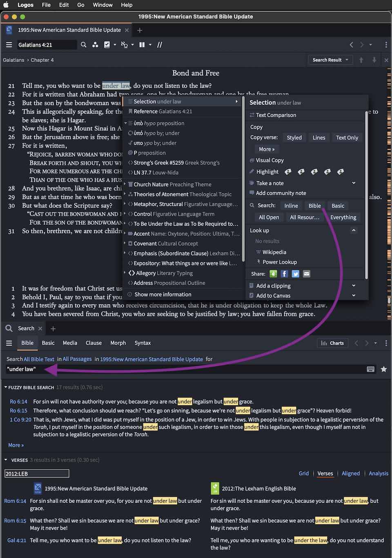Viewport: 392px width, 558px height.
Task: Click the Styled copy verse button
Action: tap(294, 138)
